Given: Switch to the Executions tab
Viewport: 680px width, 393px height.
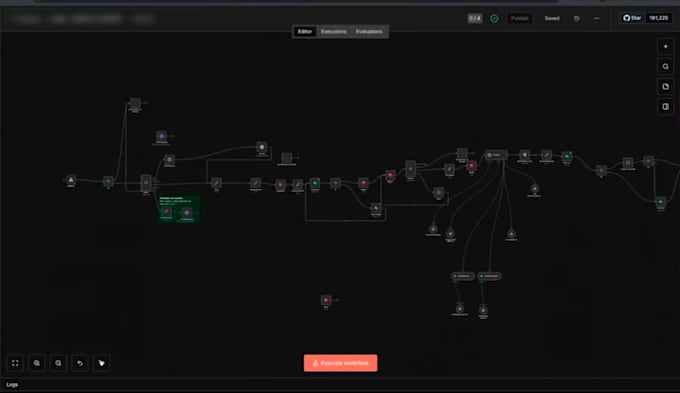Looking at the screenshot, I should pyautogui.click(x=333, y=32).
